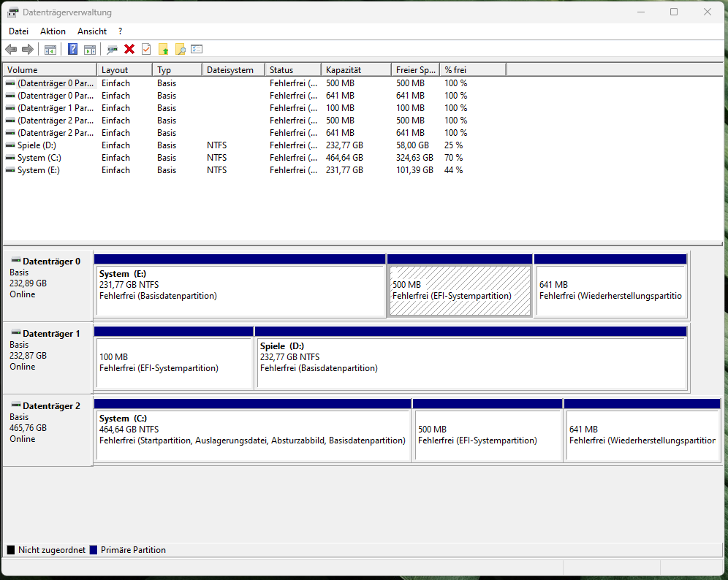Viewport: 728px width, 580px height.
Task: Click NTFS cell in Spiele (D:) row
Action: coord(217,145)
